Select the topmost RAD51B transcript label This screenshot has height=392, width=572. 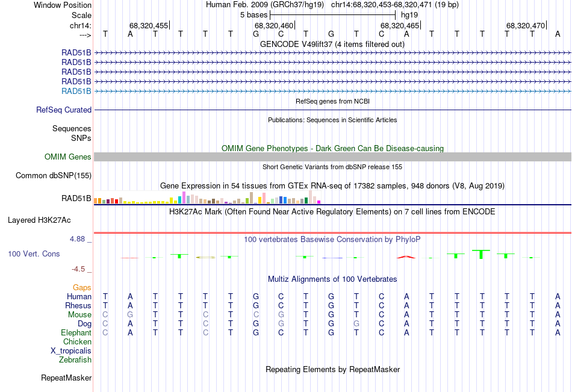point(76,52)
